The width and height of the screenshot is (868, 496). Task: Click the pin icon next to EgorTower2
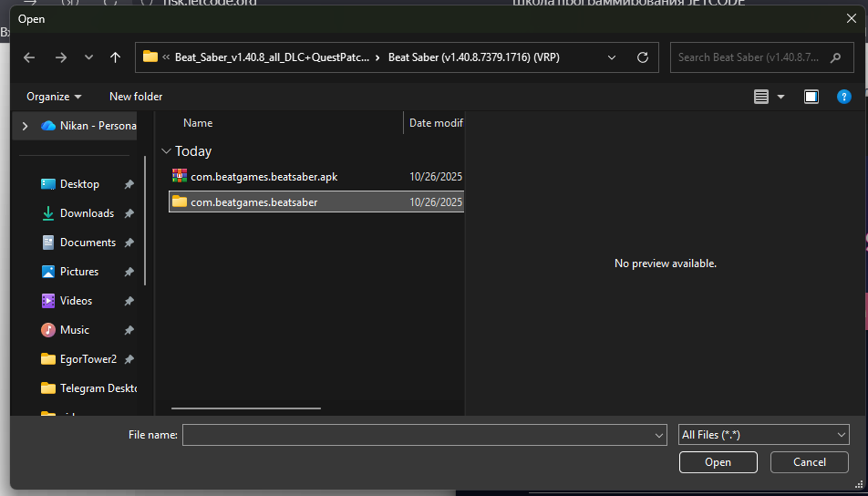coord(129,359)
